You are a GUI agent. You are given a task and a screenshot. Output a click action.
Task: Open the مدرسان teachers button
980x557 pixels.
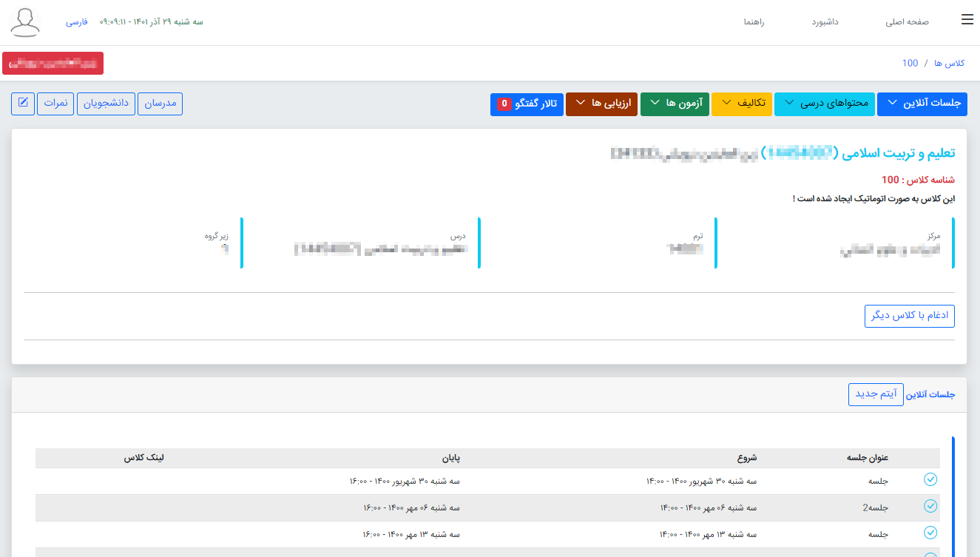point(160,104)
